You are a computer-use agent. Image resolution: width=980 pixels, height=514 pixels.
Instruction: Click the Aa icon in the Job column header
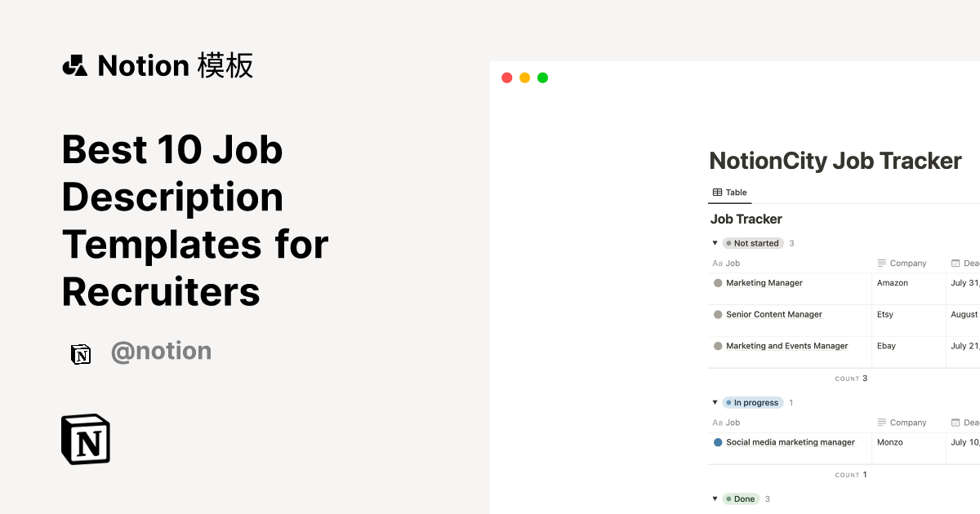pyautogui.click(x=716, y=263)
